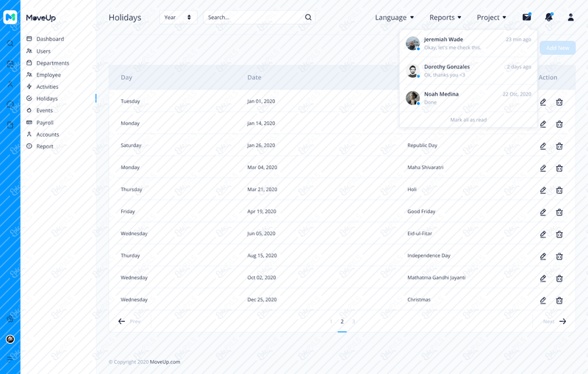Click the hamburger menu icon in blue sidebar

click(10, 359)
